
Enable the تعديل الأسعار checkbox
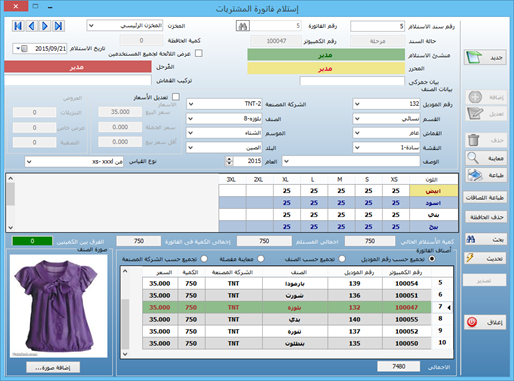click(x=176, y=97)
